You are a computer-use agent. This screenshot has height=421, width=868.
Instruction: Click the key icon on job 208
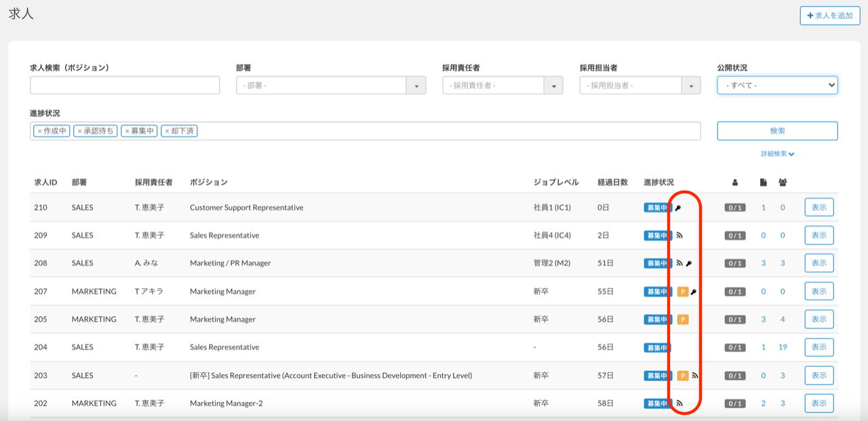[689, 264]
